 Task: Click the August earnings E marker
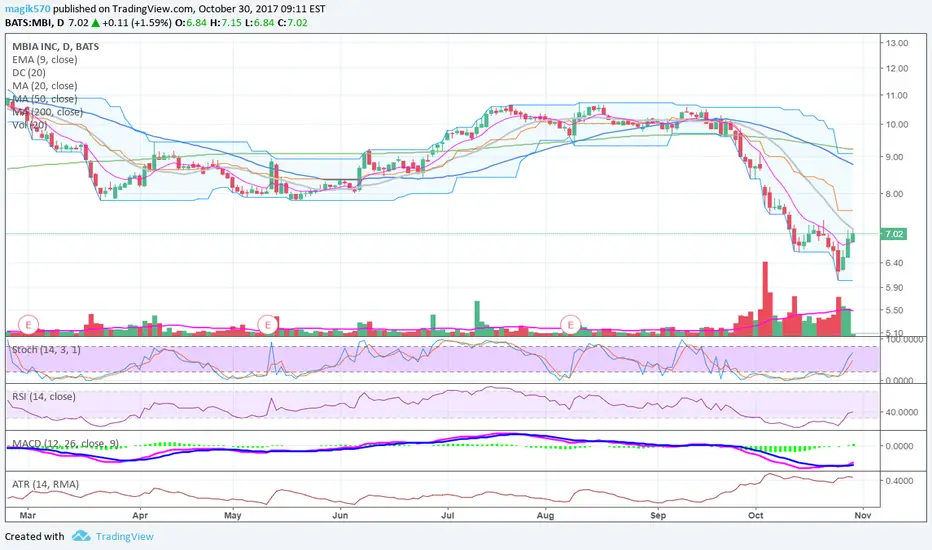(x=571, y=325)
